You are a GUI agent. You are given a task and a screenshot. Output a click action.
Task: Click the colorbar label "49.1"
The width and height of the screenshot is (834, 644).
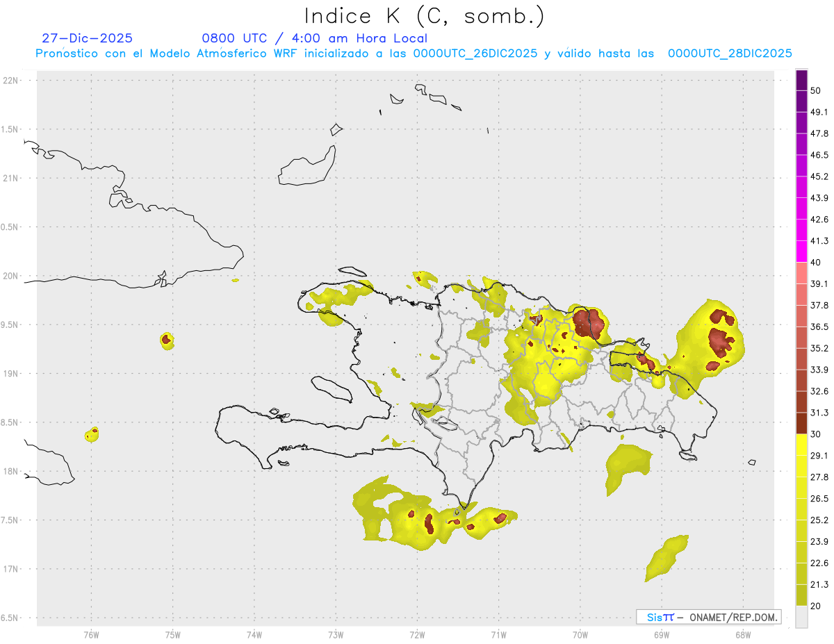click(x=819, y=112)
